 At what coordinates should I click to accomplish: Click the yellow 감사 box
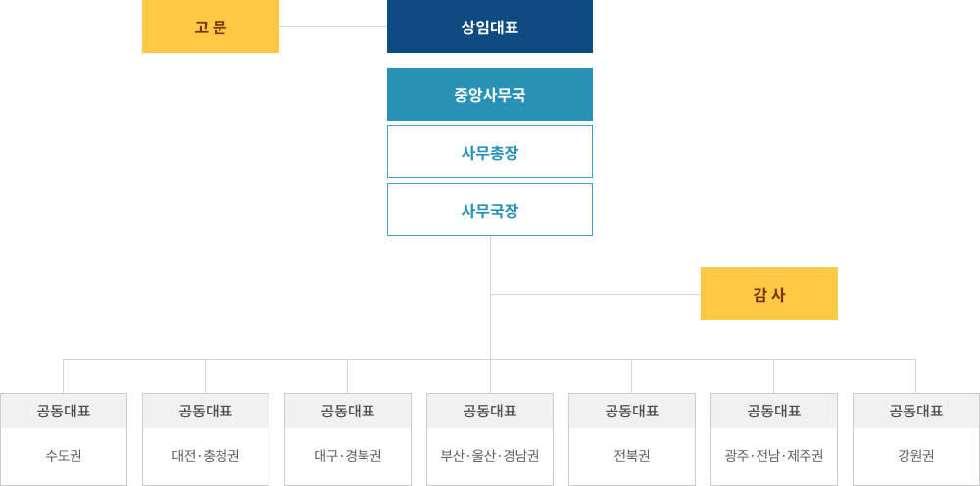(768, 294)
